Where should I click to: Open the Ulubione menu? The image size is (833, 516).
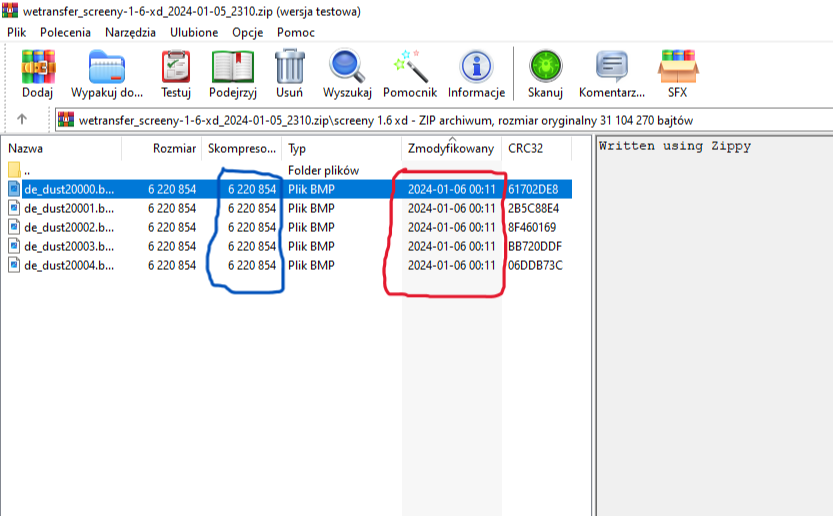pos(194,32)
